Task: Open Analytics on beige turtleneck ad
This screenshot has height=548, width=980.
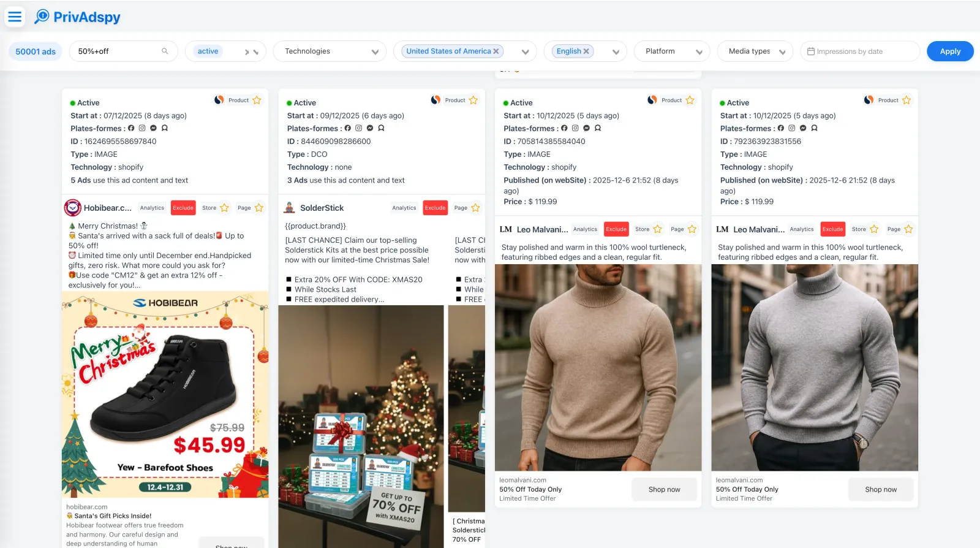Action: tap(585, 229)
